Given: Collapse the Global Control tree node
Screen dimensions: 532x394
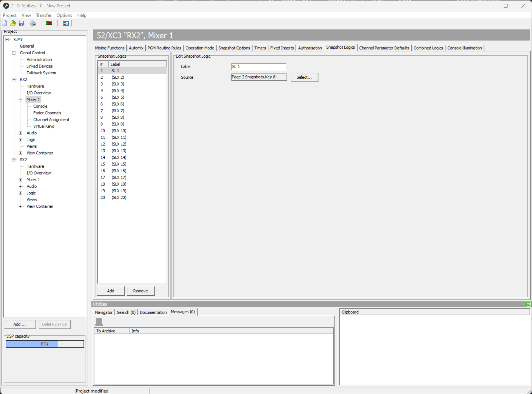Looking at the screenshot, I should click(14, 53).
